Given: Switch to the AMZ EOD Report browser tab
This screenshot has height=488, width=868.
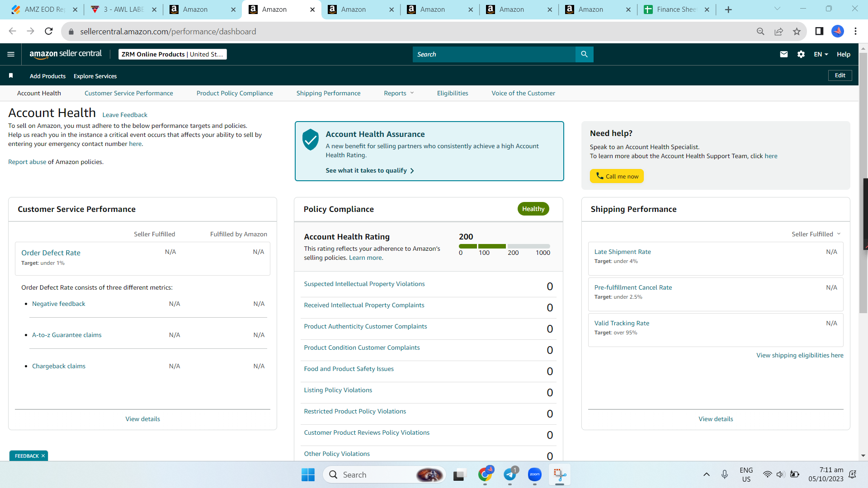Looking at the screenshot, I should [44, 9].
